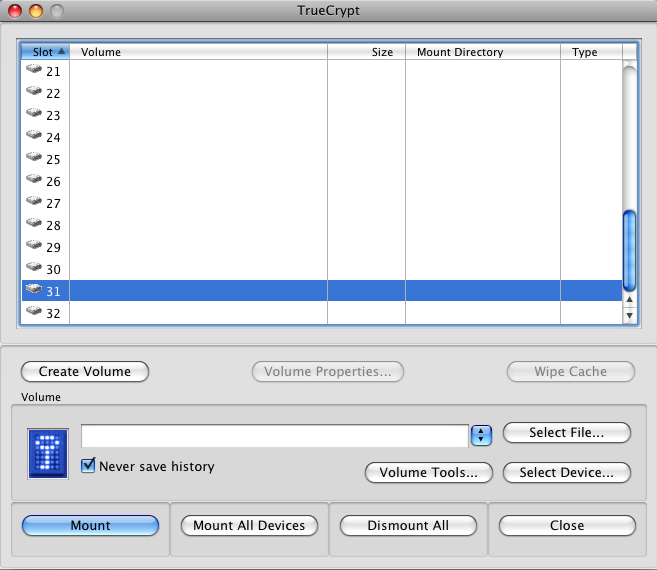Select slot number 27 row
657x570 pixels.
[322, 203]
